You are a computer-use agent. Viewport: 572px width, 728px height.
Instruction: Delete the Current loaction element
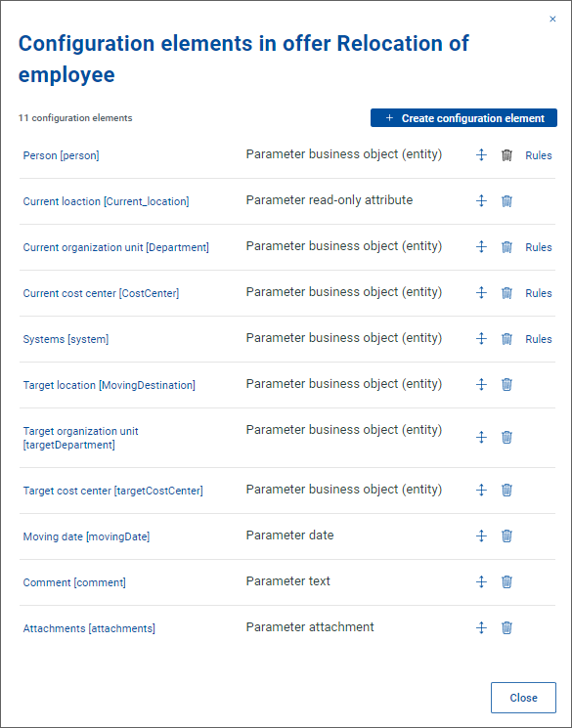pyautogui.click(x=506, y=201)
